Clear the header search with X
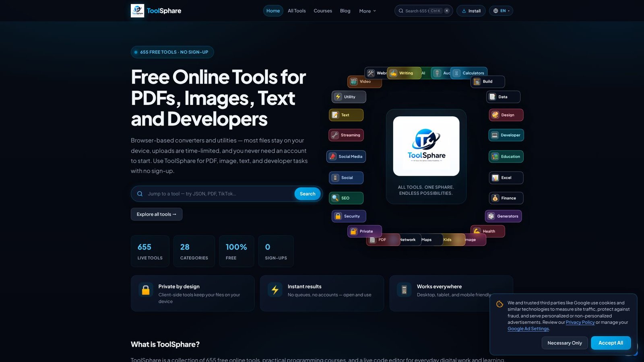Image resolution: width=644 pixels, height=362 pixels. 447,11
